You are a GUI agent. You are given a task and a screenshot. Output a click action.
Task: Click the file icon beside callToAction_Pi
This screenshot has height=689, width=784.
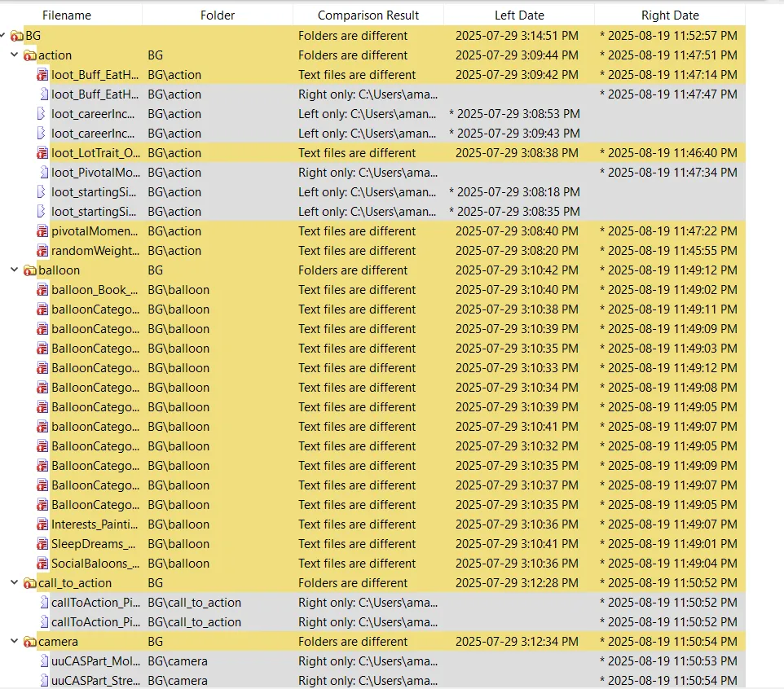tap(42, 602)
